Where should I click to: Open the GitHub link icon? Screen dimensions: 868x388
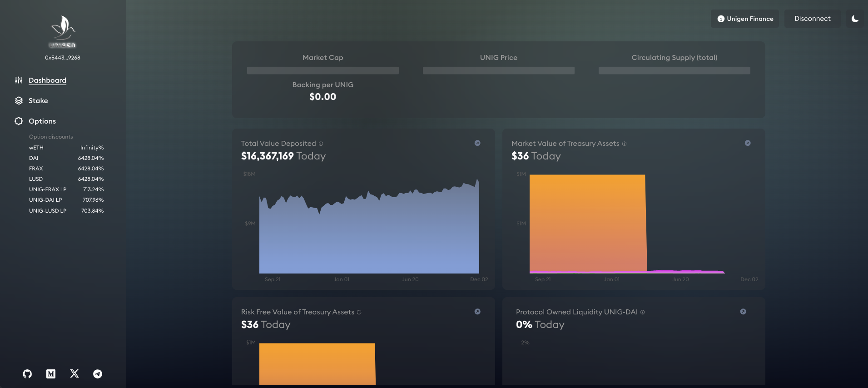[27, 374]
